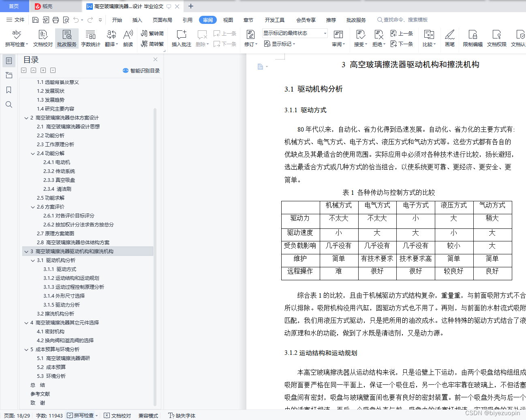Open the bookmark icon in left sidebar

coord(9,90)
